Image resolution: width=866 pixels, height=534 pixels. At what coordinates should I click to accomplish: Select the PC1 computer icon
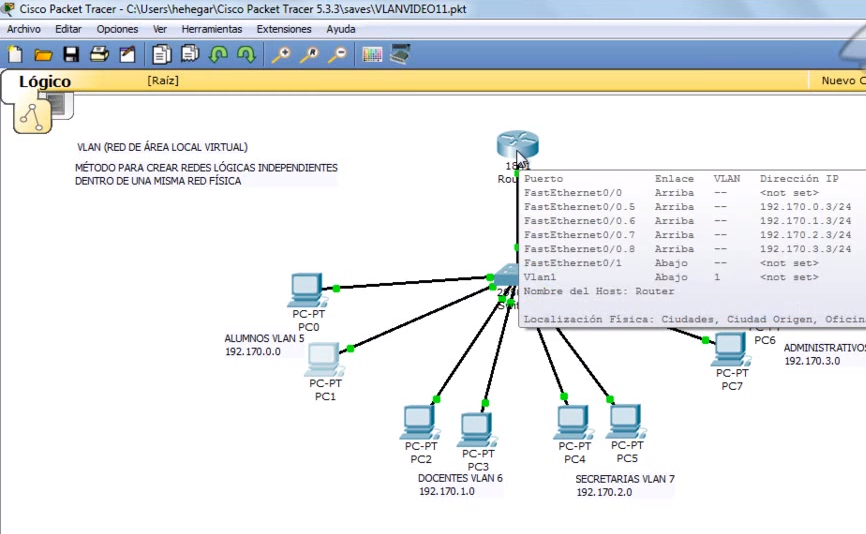[324, 359]
